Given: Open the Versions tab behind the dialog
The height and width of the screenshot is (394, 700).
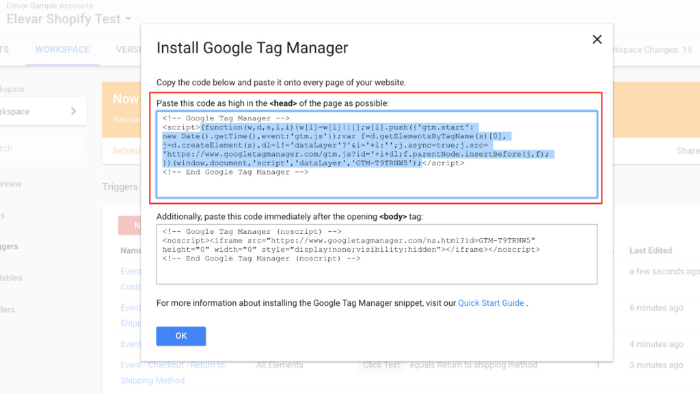Looking at the screenshot, I should pyautogui.click(x=128, y=50).
